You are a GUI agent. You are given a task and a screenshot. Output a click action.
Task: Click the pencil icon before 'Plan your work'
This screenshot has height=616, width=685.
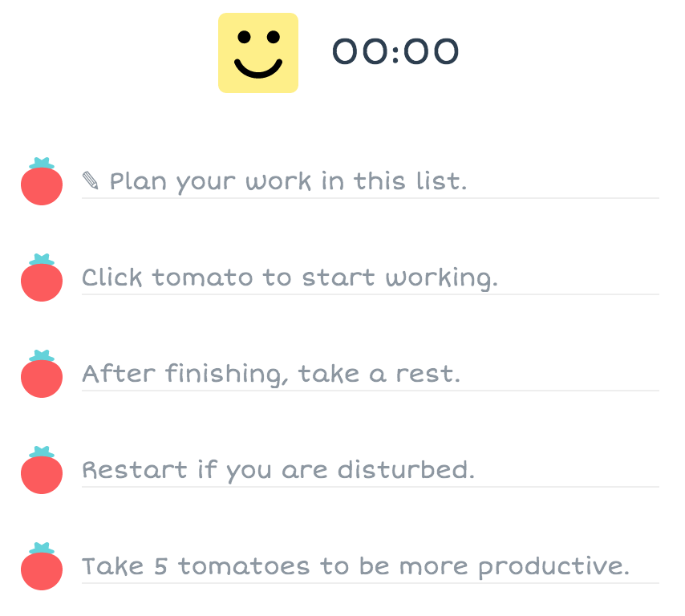(x=91, y=181)
